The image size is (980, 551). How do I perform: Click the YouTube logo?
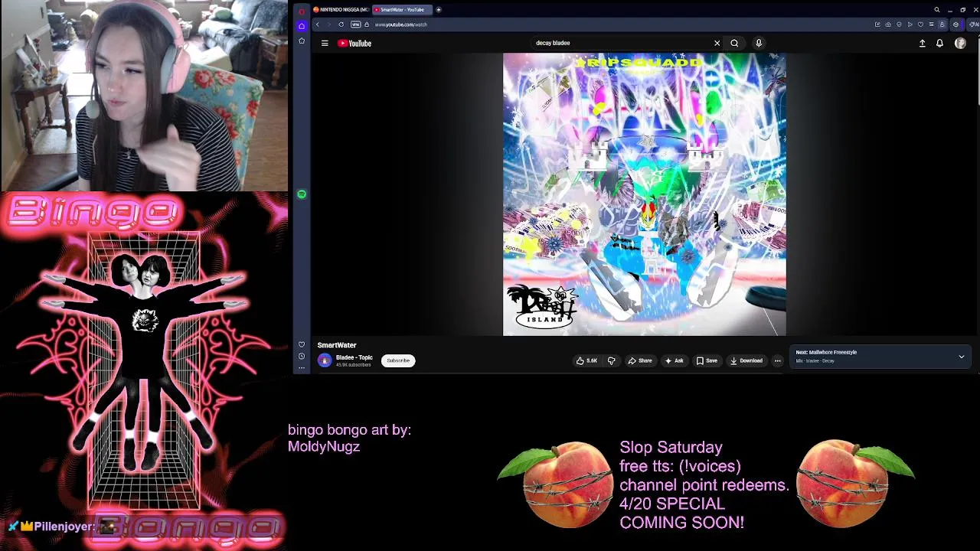pos(354,44)
